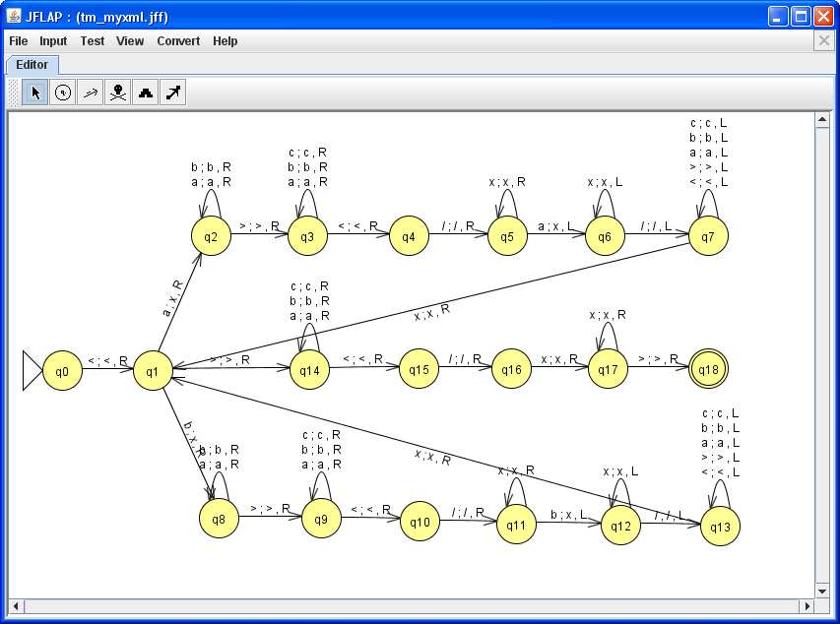Image resolution: width=840 pixels, height=624 pixels.
Task: Select state q14 in the diagram
Action: point(309,370)
